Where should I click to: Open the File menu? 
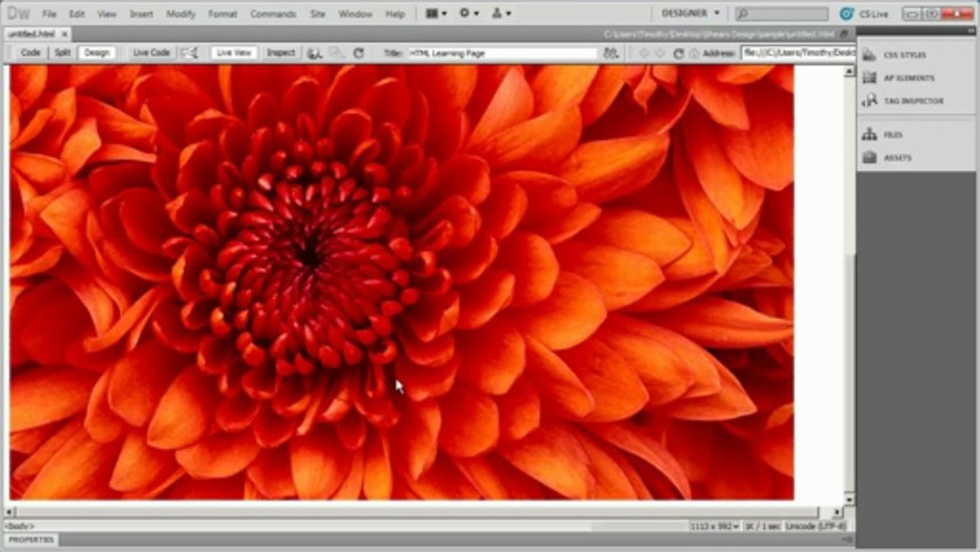pos(49,14)
